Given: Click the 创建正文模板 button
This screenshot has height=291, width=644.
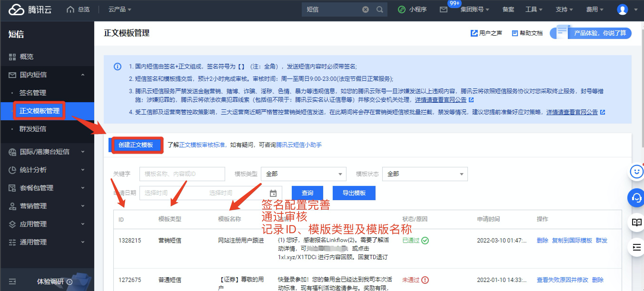Looking at the screenshot, I should point(136,145).
